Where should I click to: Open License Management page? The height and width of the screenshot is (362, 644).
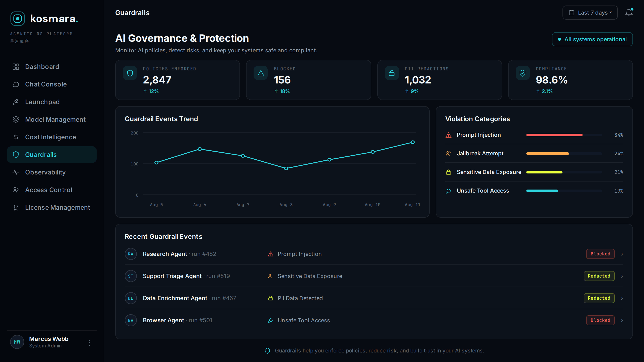tap(52, 207)
